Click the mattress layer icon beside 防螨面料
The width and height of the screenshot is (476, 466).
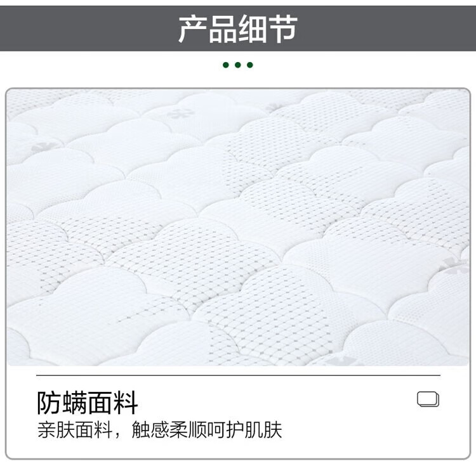(428, 399)
